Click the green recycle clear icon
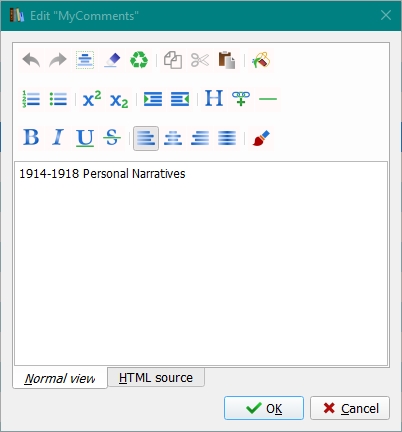402x432 pixels. pos(139,60)
